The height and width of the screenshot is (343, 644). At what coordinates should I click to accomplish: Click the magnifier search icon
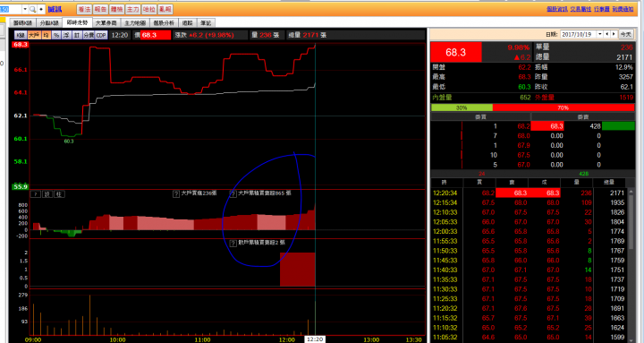(x=33, y=9)
